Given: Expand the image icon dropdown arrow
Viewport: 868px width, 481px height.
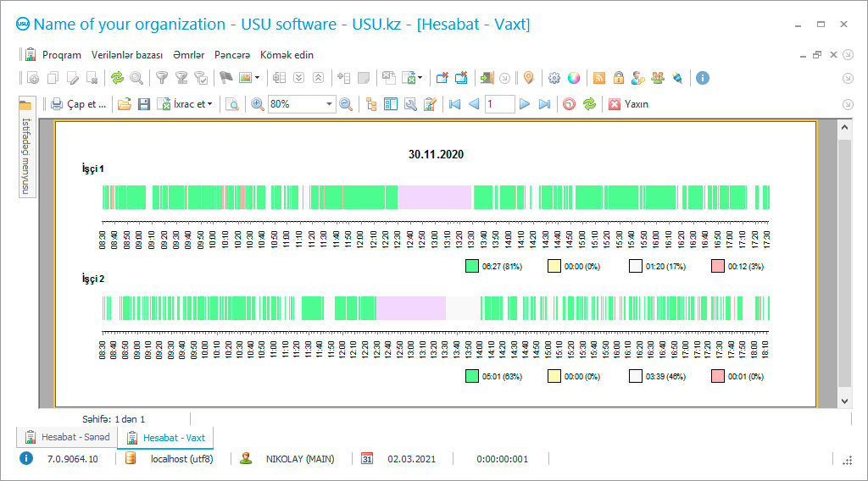Looking at the screenshot, I should click(258, 78).
